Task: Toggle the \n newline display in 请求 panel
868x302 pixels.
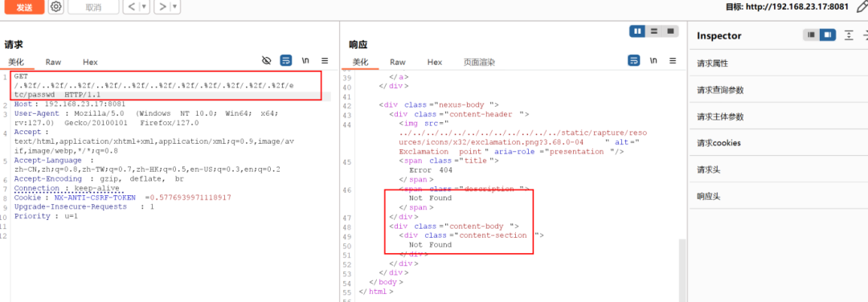Action: pos(305,60)
